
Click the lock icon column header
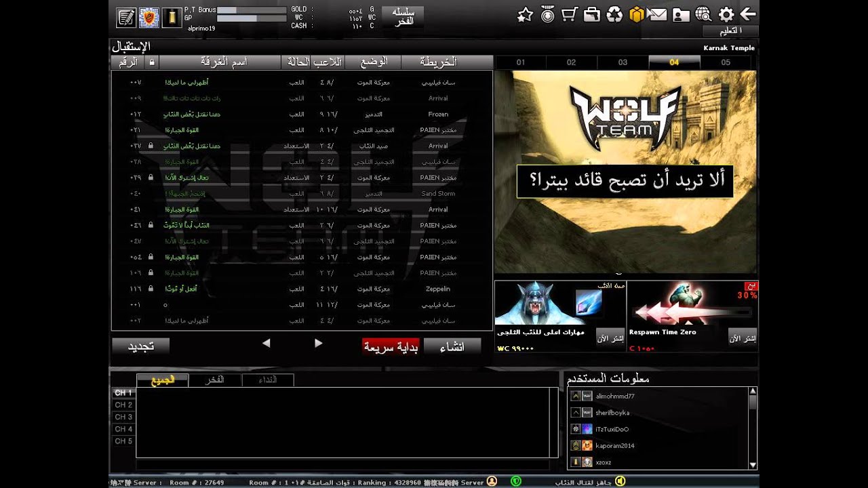(x=151, y=62)
